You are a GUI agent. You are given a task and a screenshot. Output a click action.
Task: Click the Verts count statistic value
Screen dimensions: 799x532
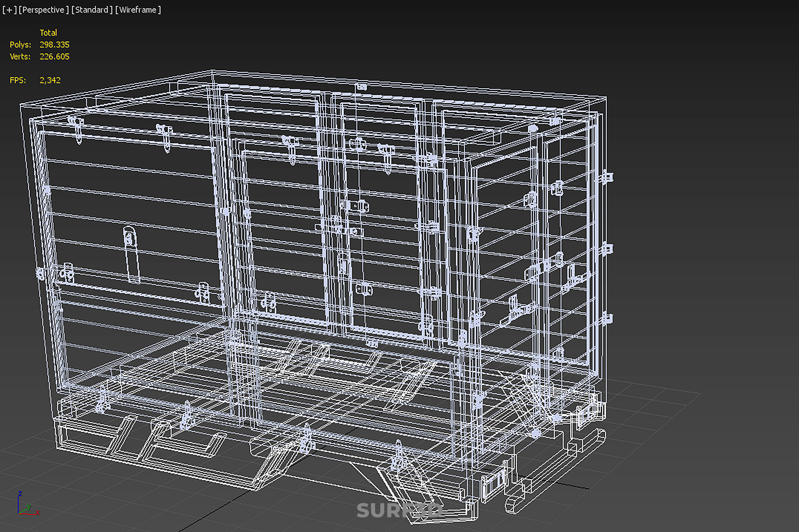click(x=54, y=57)
